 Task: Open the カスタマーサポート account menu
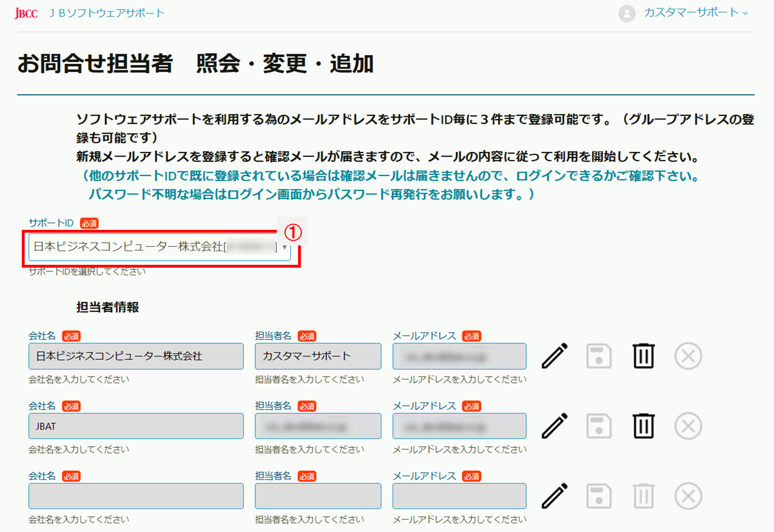tap(695, 13)
